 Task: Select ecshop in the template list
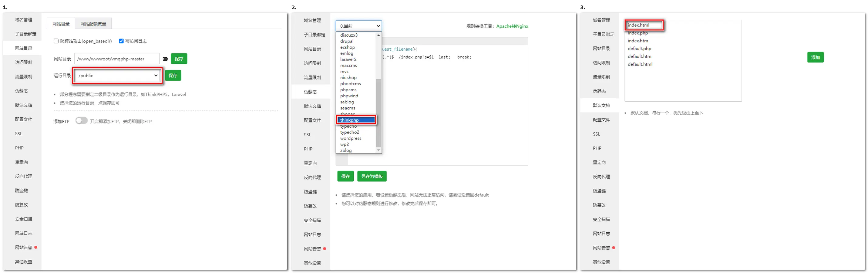356,47
